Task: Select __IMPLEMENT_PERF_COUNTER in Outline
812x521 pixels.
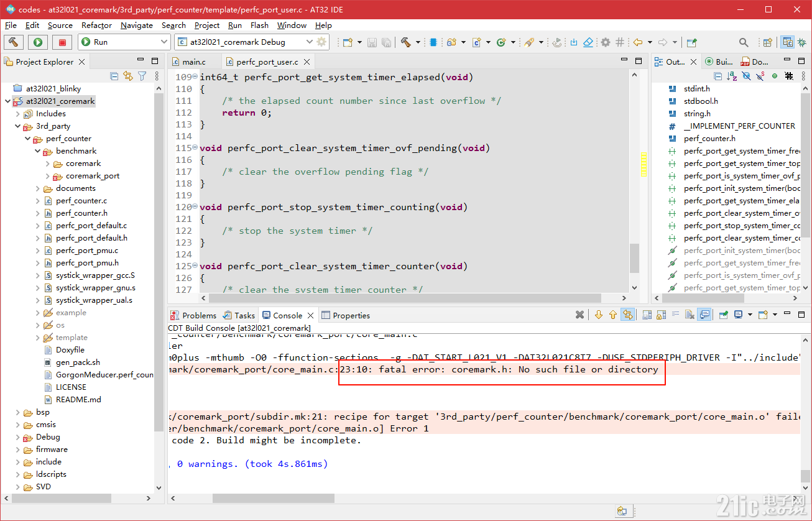Action: [x=739, y=126]
